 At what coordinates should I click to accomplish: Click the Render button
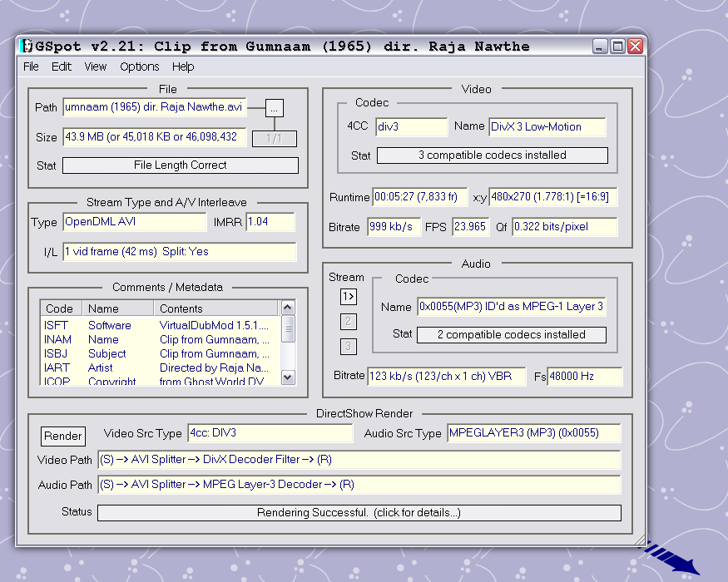62,436
